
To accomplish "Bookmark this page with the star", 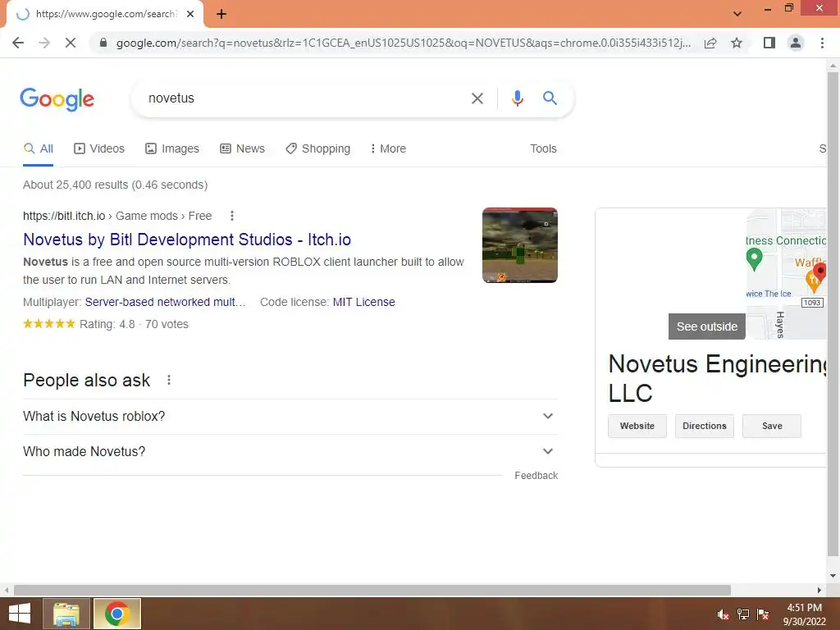I will click(737, 43).
